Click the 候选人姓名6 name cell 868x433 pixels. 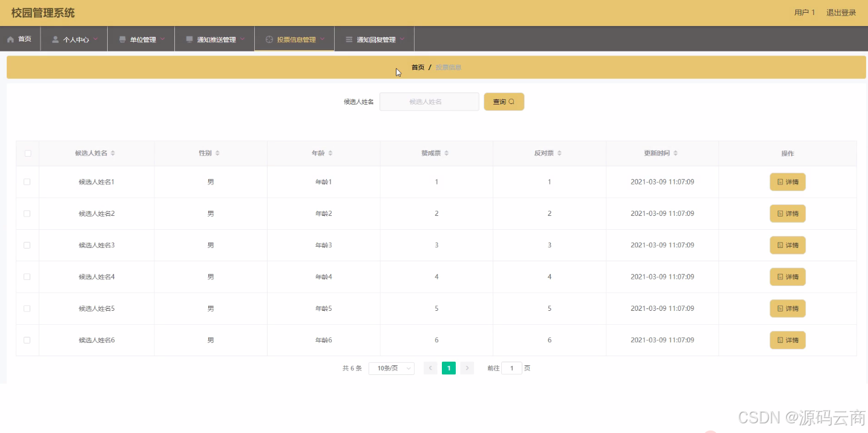(97, 340)
